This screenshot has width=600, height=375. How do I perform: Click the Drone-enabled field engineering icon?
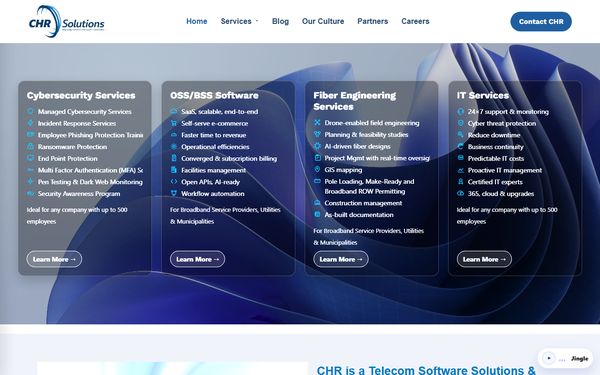[x=317, y=122]
